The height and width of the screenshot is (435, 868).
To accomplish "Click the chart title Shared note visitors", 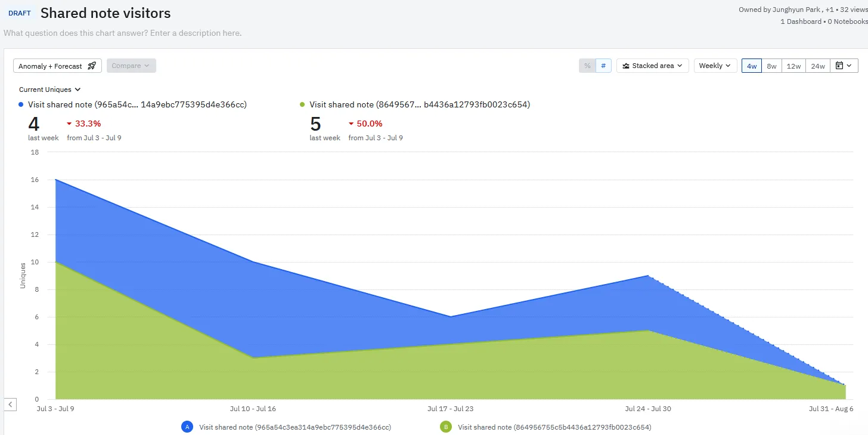I will (x=106, y=13).
